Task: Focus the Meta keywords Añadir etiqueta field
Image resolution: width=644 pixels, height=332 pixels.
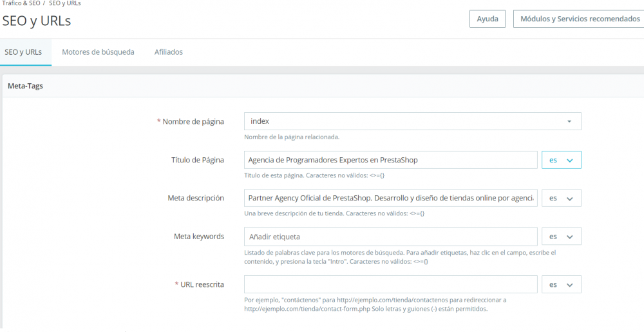Action: [390, 237]
